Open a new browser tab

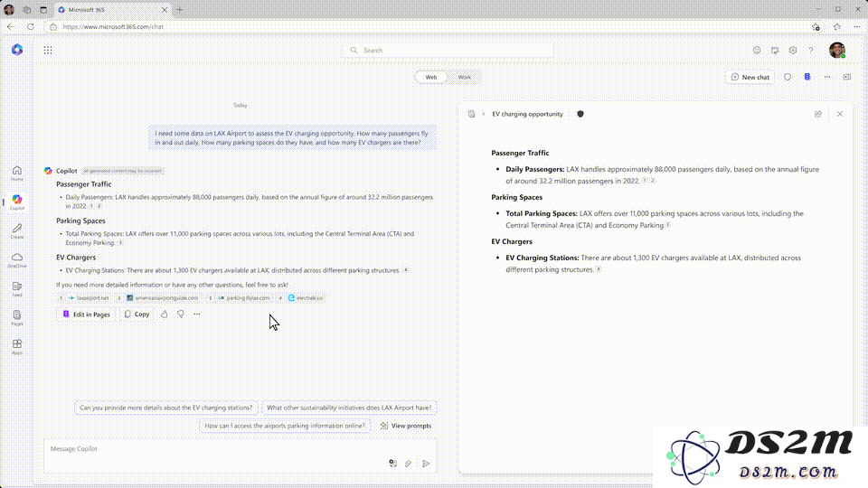pyautogui.click(x=179, y=9)
